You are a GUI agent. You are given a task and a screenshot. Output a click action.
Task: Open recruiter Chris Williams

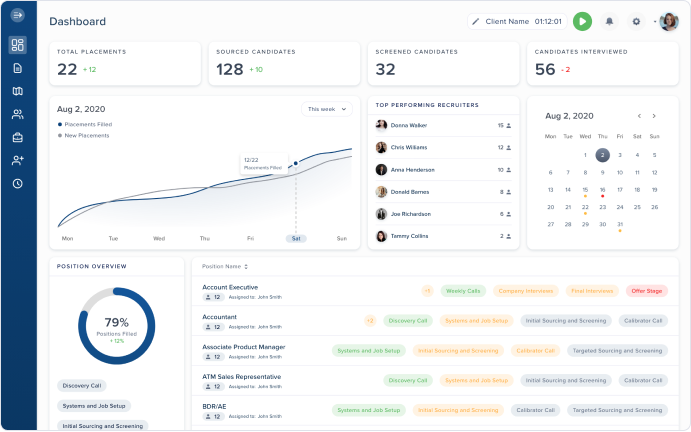443,148
